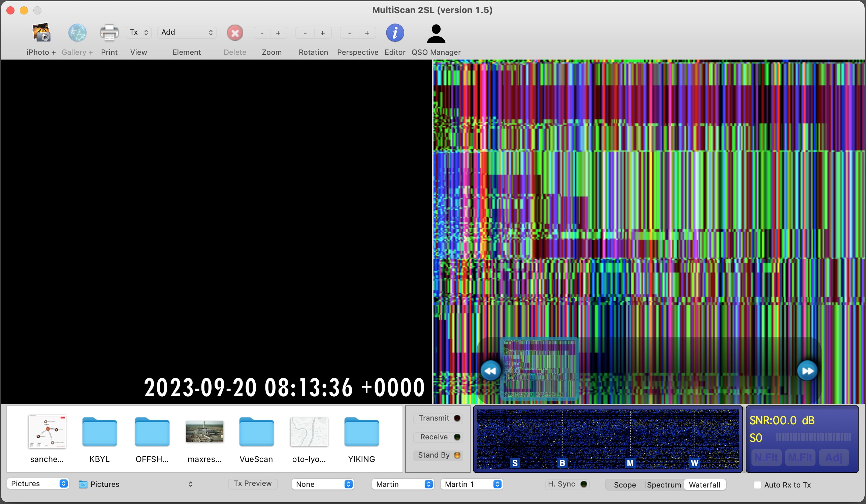The height and width of the screenshot is (504, 866).
Task: Select the maxres image thumbnail
Action: coord(204,432)
